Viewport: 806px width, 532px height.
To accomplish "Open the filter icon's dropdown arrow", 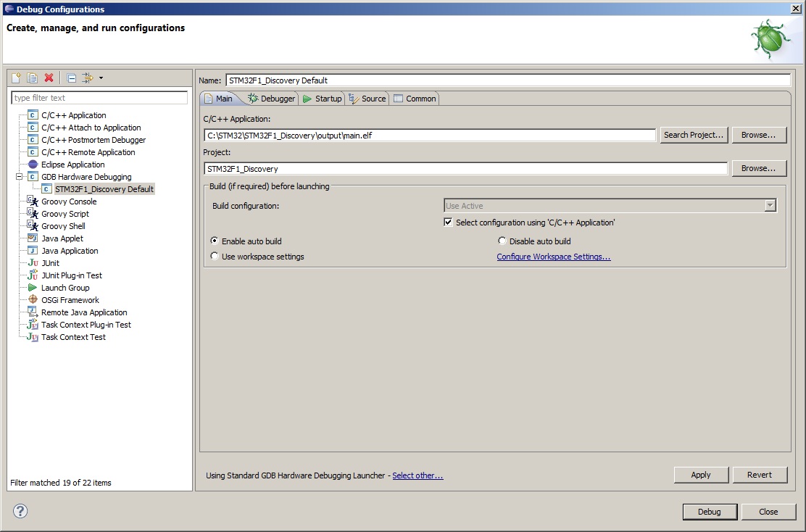I will click(x=101, y=78).
